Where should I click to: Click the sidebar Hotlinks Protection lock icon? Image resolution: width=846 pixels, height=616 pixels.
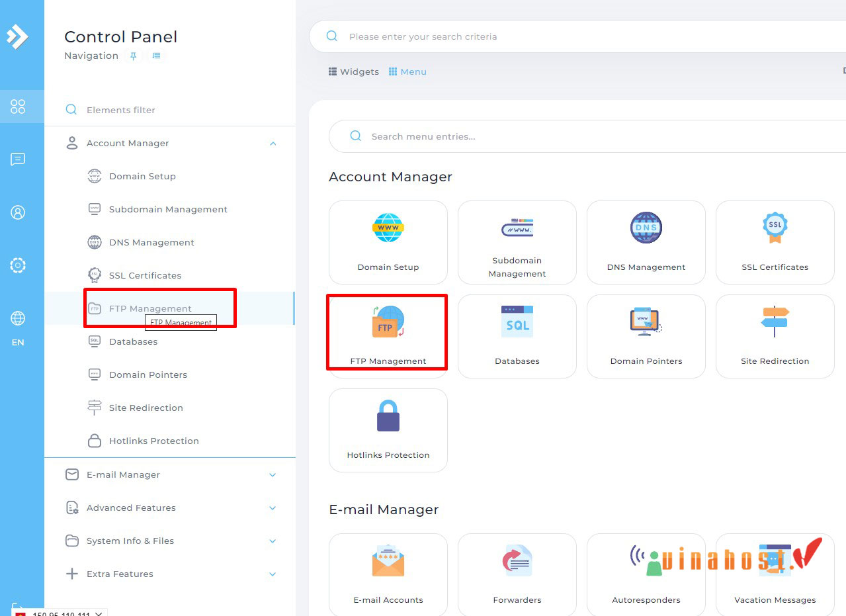pos(95,441)
